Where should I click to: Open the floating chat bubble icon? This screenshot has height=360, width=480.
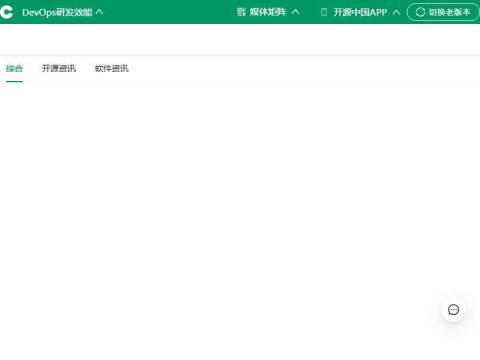coord(453,310)
